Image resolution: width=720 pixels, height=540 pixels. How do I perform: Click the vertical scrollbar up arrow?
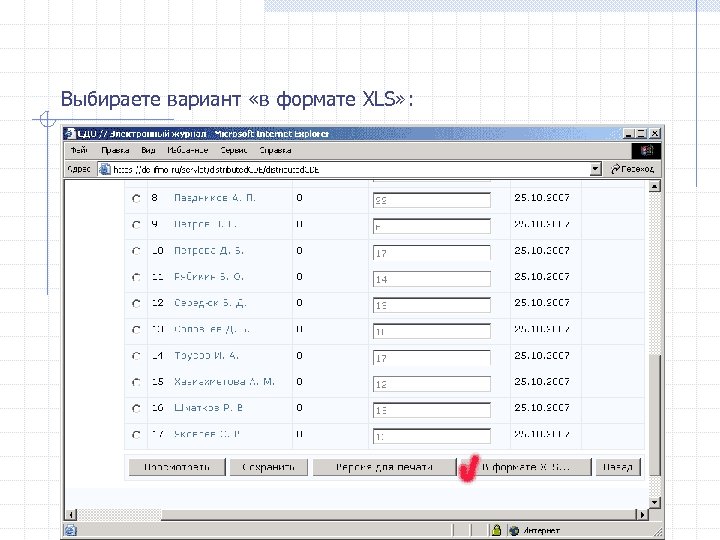point(655,186)
